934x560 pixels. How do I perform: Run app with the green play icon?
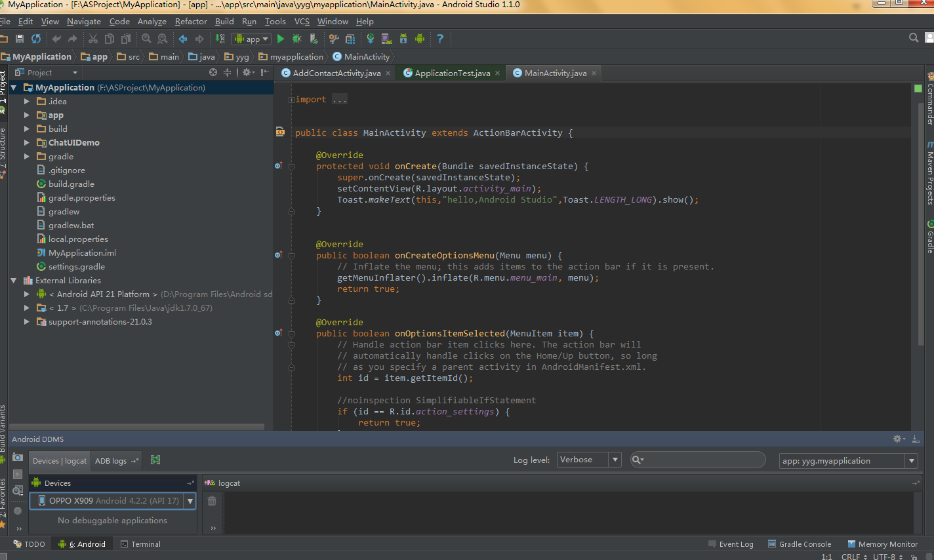point(281,39)
